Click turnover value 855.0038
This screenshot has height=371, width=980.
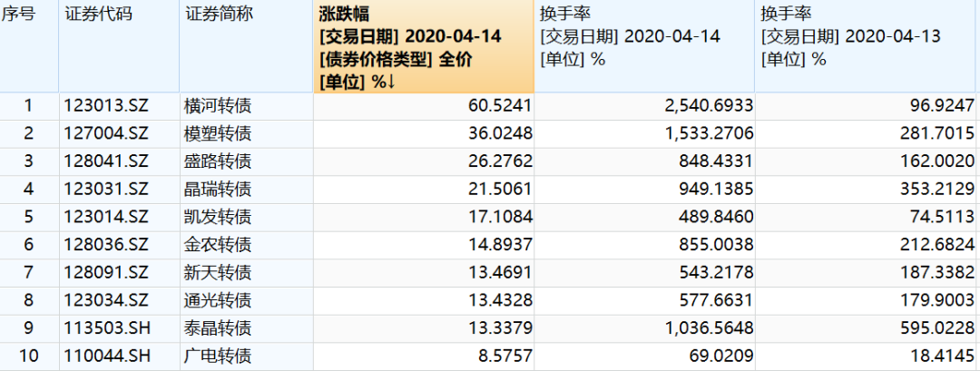[718, 246]
